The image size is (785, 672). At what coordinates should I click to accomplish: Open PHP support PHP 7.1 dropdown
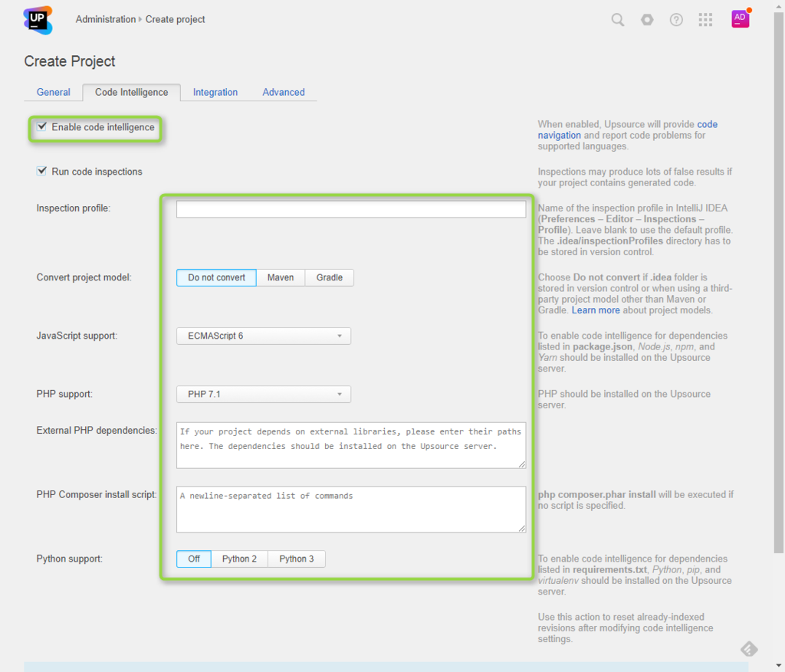click(x=264, y=394)
